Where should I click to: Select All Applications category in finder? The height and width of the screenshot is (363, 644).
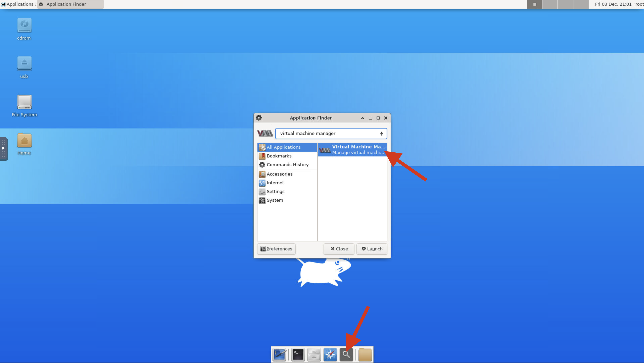[283, 147]
